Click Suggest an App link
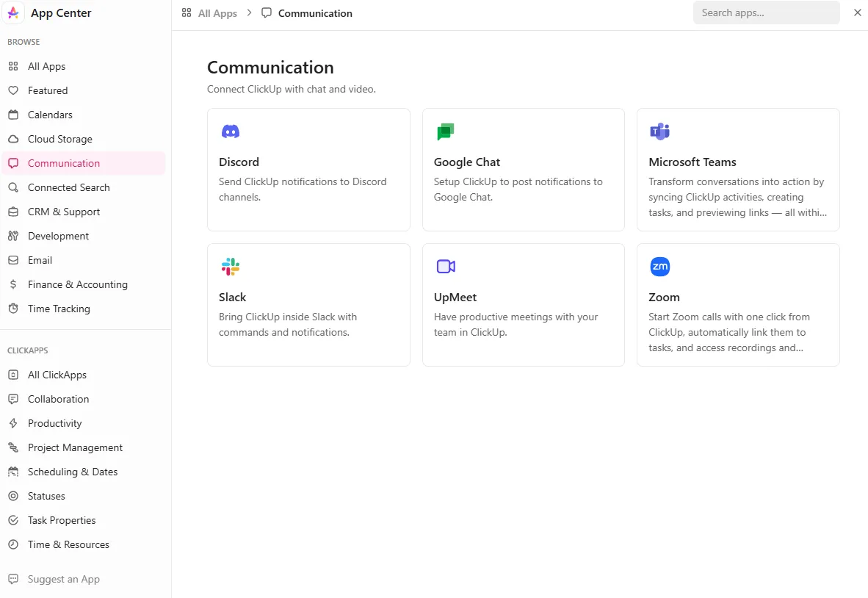 (64, 579)
